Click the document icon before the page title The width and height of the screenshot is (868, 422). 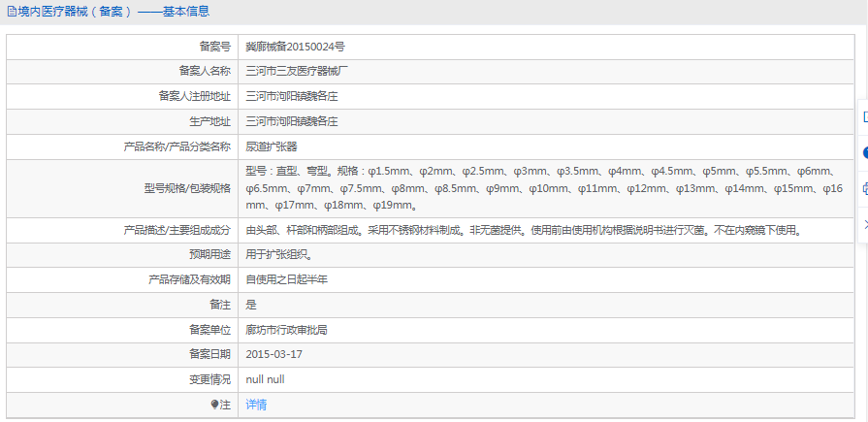12,11
